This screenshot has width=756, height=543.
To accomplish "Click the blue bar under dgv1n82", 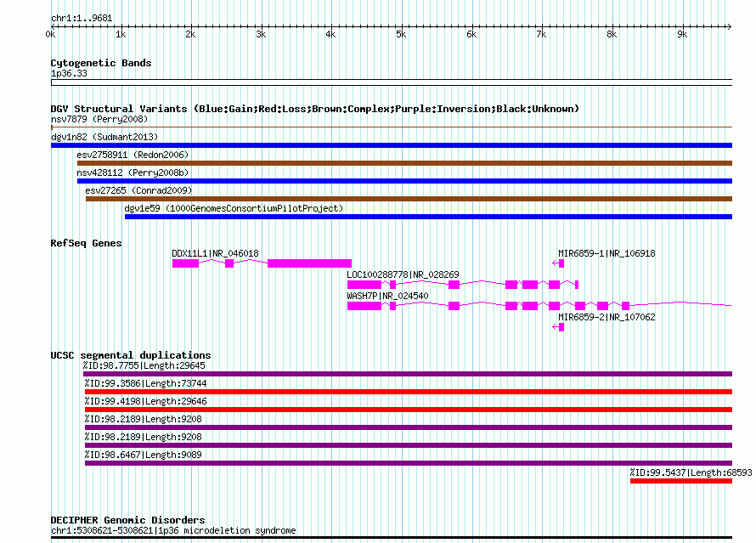I will [x=392, y=145].
